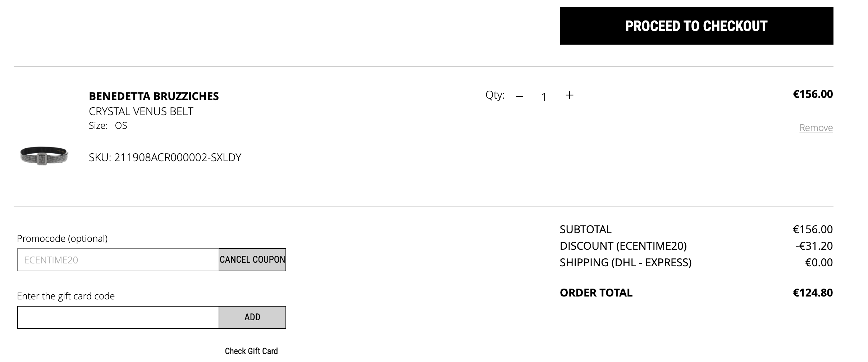Decrease quantity with the minus icon

point(519,96)
